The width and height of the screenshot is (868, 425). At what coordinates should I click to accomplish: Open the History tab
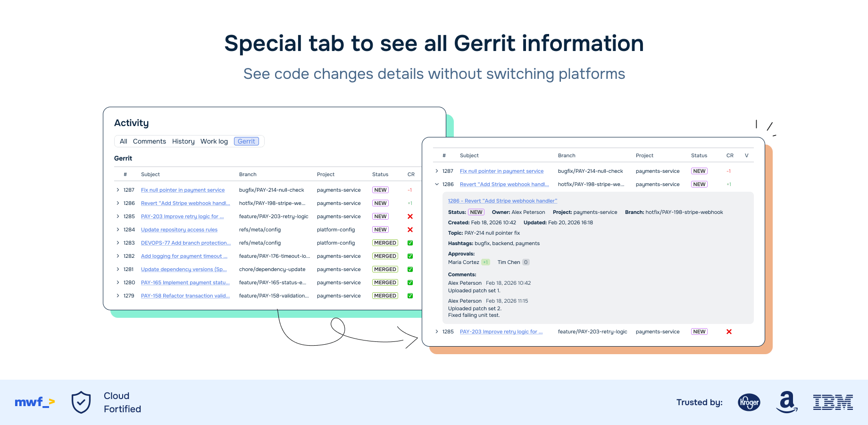click(184, 141)
